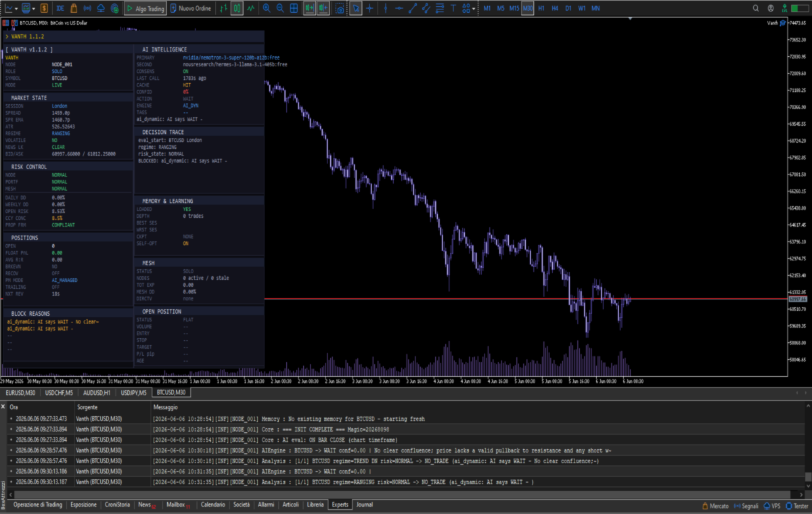Switch to the USDJPY,M5 chart tab

point(135,392)
